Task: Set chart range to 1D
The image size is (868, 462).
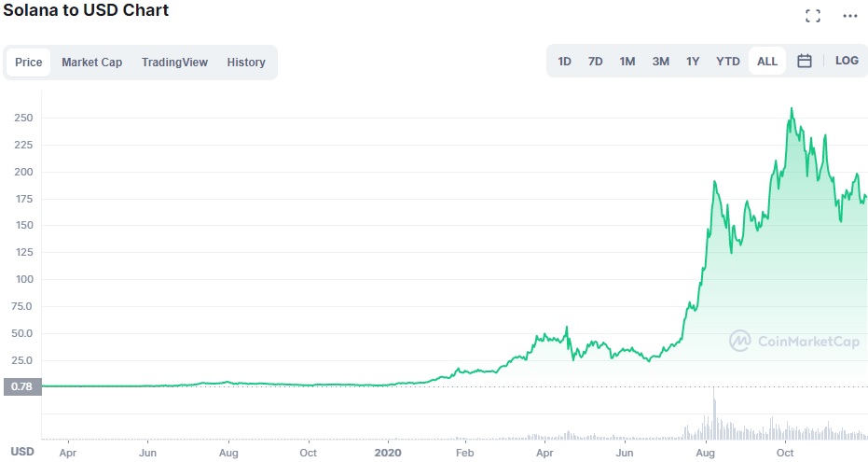Action: pos(564,61)
